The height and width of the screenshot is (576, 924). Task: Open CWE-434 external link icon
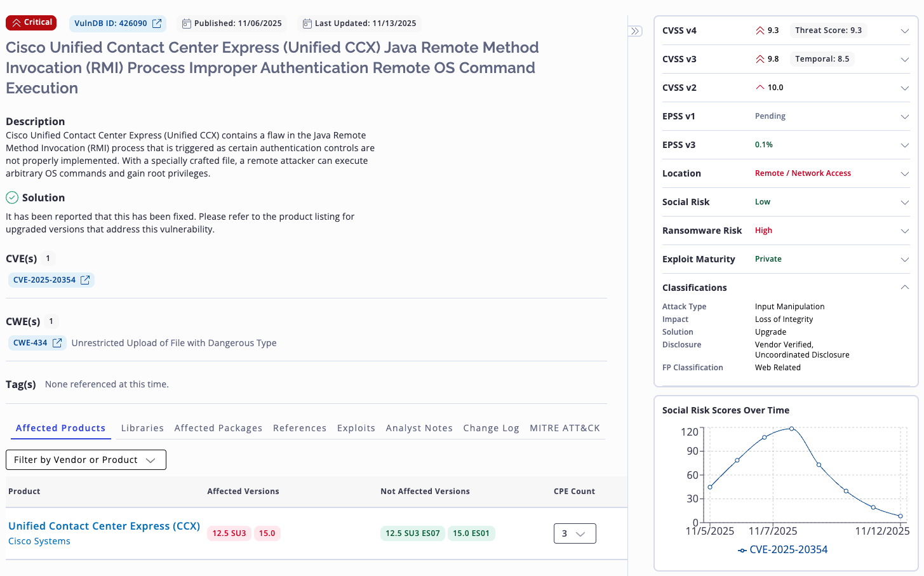(x=57, y=343)
